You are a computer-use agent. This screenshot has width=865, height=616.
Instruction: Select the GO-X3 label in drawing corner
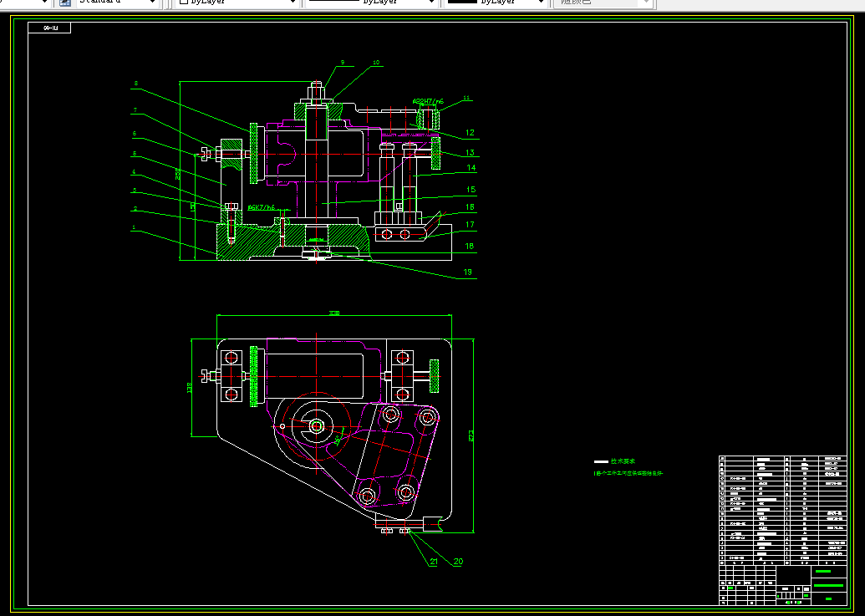[x=50, y=28]
